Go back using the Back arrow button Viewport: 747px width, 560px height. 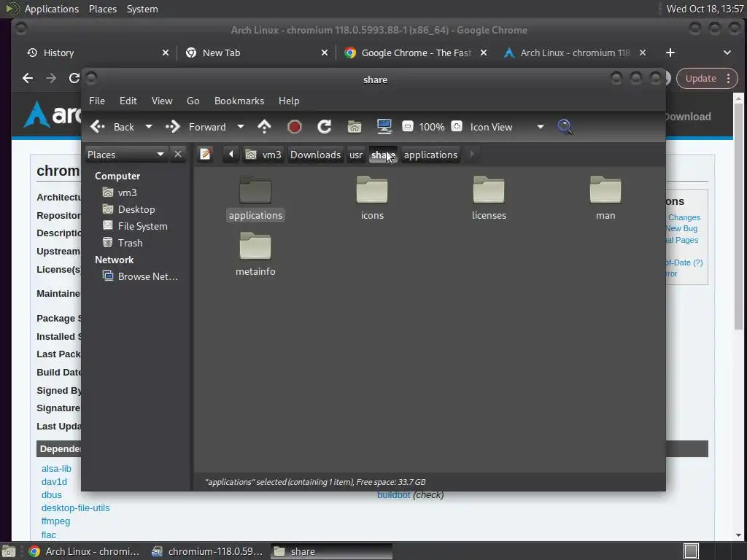[x=112, y=127]
